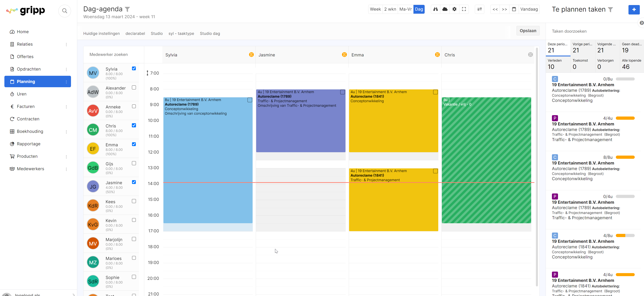
Task: Uncheck Emma in employee list
Action: point(134,144)
